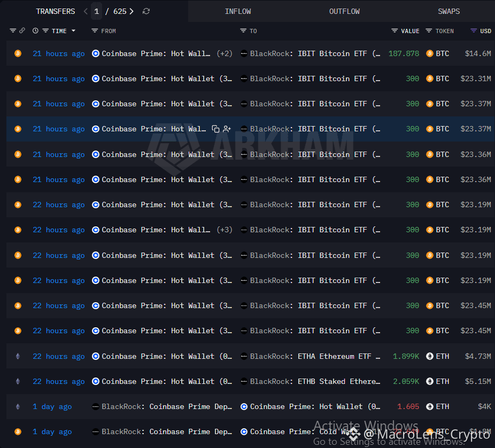This screenshot has width=495, height=448.
Task: Filter by VALUE column
Action: [395, 30]
